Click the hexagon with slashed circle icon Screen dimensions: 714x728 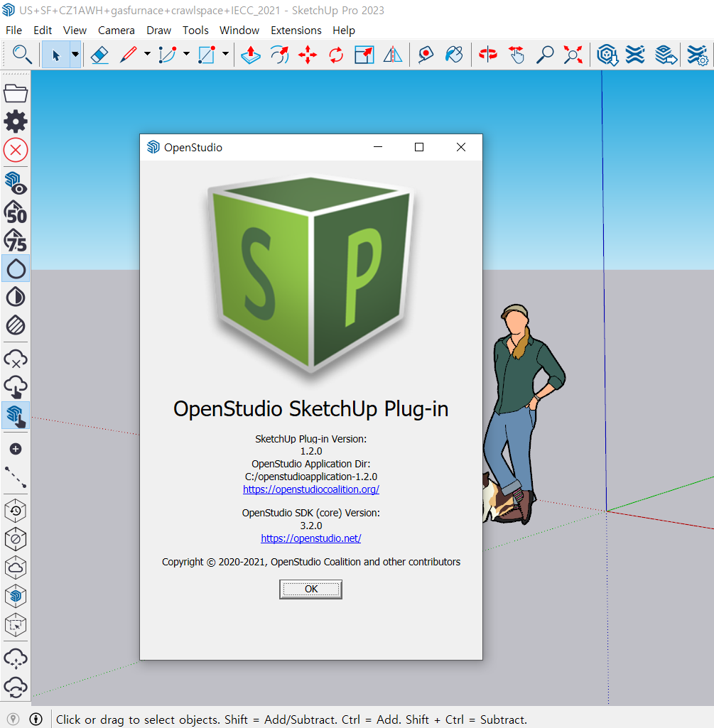[16, 539]
